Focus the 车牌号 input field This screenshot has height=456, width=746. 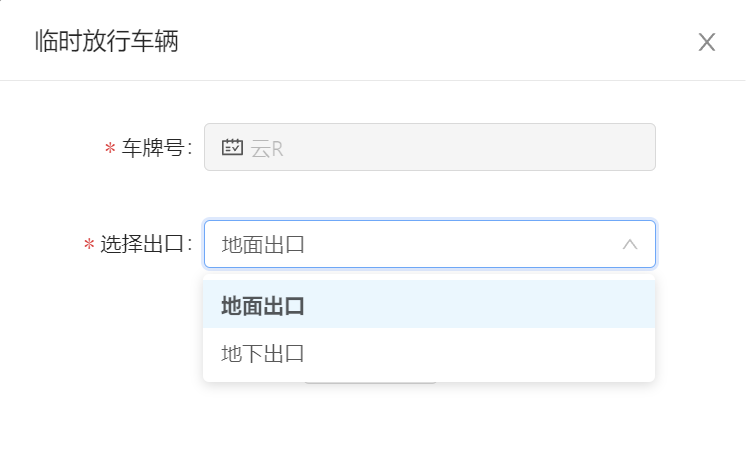click(430, 147)
